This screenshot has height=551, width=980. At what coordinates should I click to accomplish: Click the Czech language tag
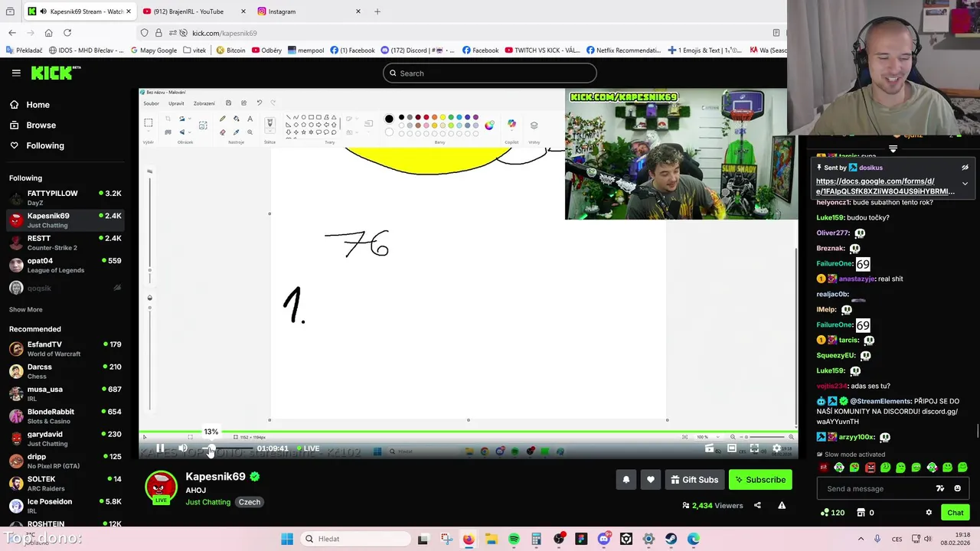coord(250,502)
